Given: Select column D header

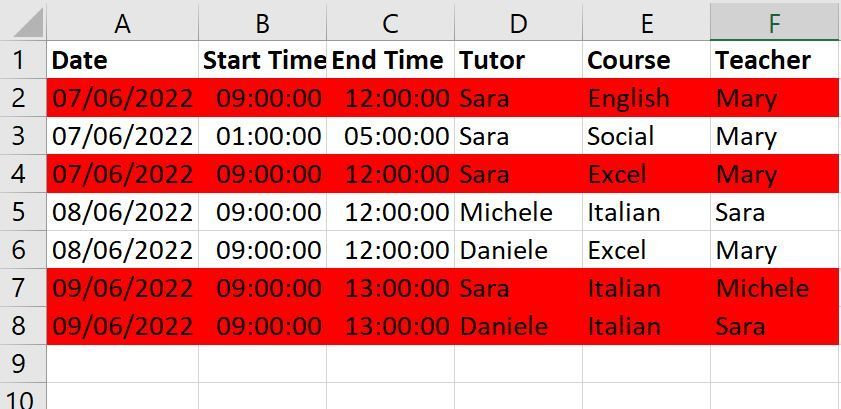Looking at the screenshot, I should (x=518, y=24).
